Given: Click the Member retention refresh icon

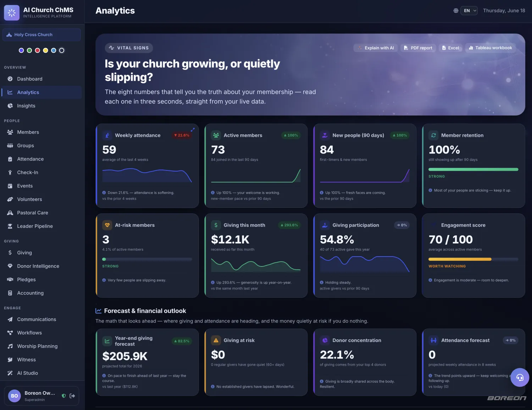Looking at the screenshot, I should (x=433, y=135).
